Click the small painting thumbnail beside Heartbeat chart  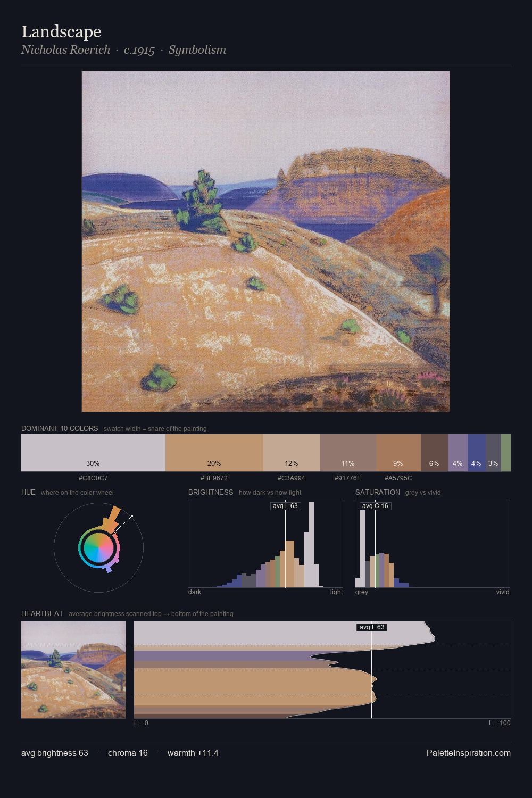73,670
